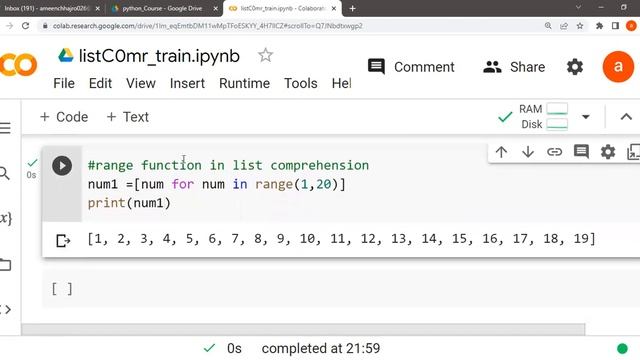
Task: Expand runtime connection dropdown arrow
Action: (x=586, y=117)
